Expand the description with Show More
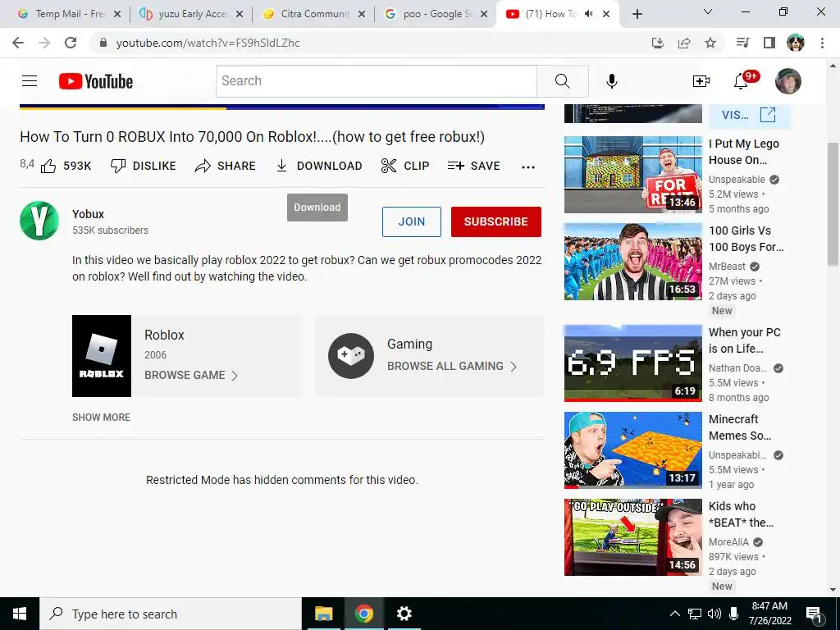The width and height of the screenshot is (840, 630). click(101, 418)
